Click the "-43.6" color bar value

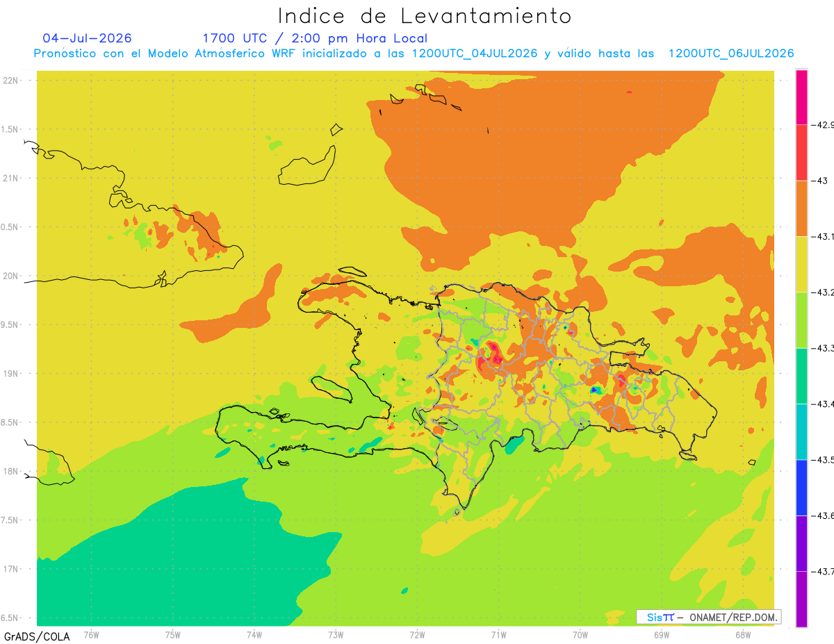pyautogui.click(x=823, y=515)
